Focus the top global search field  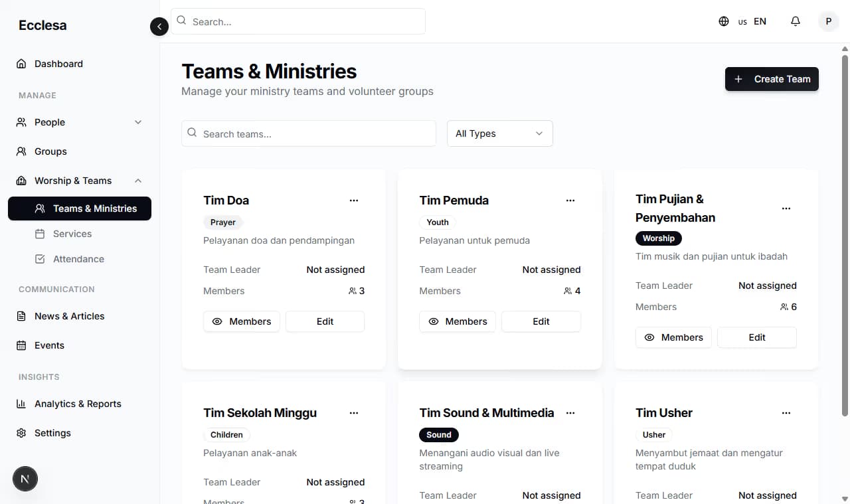tap(298, 21)
